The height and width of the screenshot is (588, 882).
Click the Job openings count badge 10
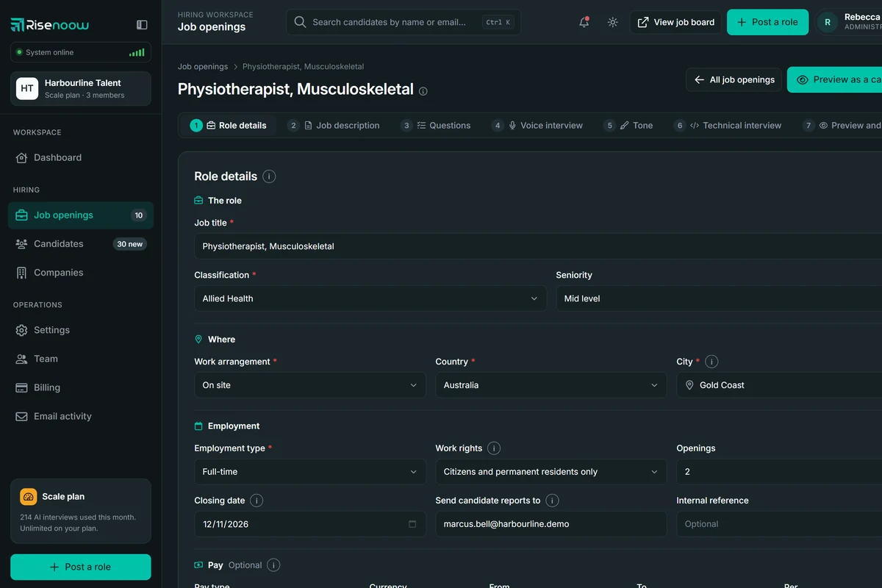coord(139,215)
